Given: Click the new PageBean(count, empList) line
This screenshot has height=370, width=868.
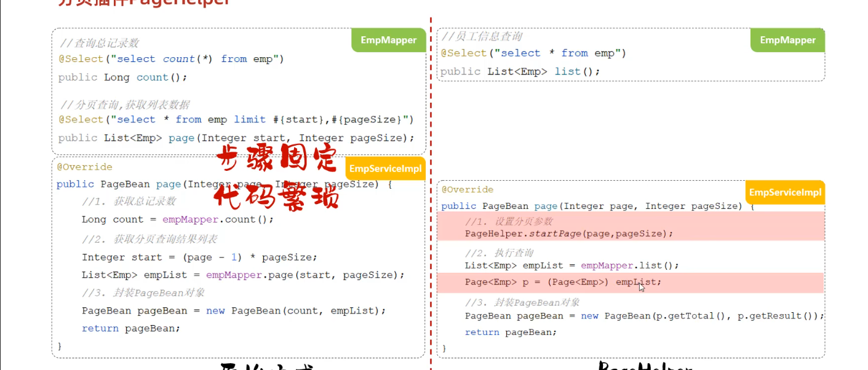Looking at the screenshot, I should (234, 310).
